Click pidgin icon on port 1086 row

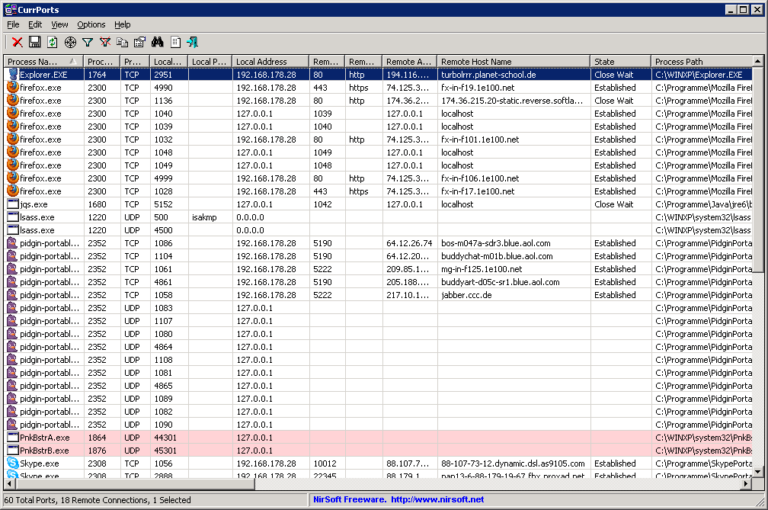click(12, 243)
